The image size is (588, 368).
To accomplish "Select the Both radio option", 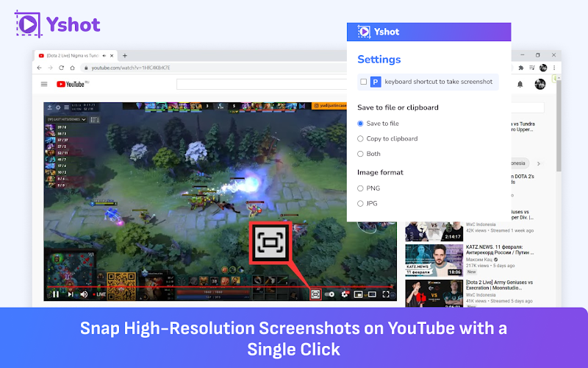I will 360,154.
